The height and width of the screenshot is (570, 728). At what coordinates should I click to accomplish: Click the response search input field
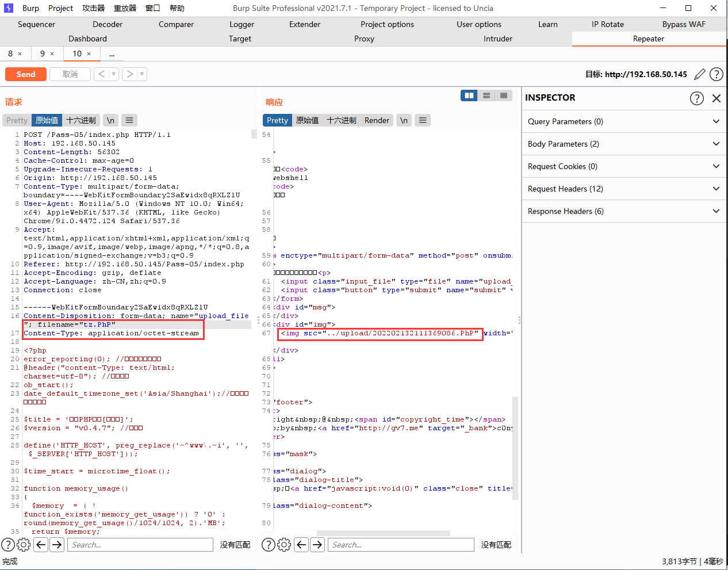coord(401,545)
